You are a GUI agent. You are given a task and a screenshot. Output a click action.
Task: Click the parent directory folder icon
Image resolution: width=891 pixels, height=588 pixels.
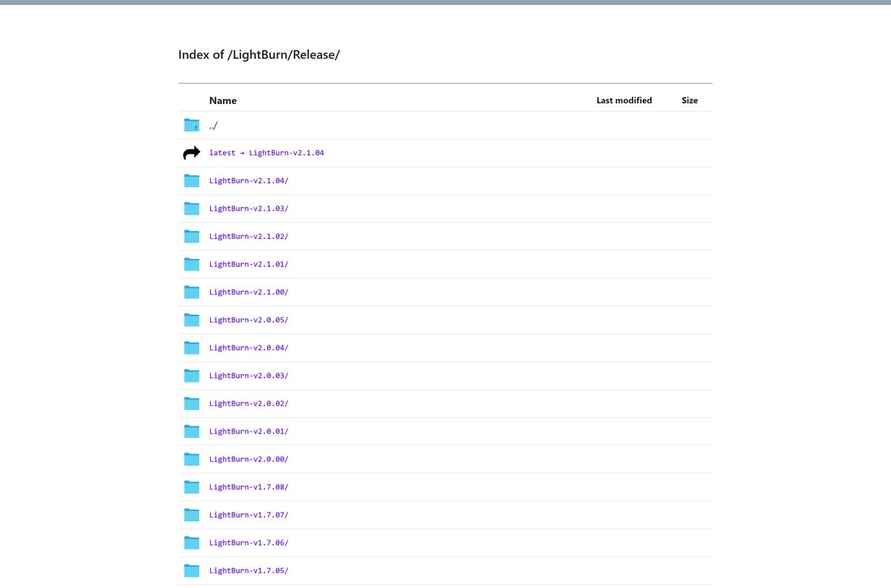192,125
